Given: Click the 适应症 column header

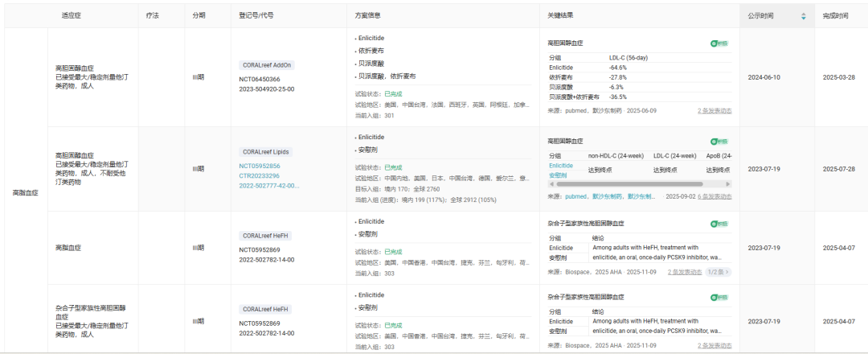Looking at the screenshot, I should (x=70, y=16).
